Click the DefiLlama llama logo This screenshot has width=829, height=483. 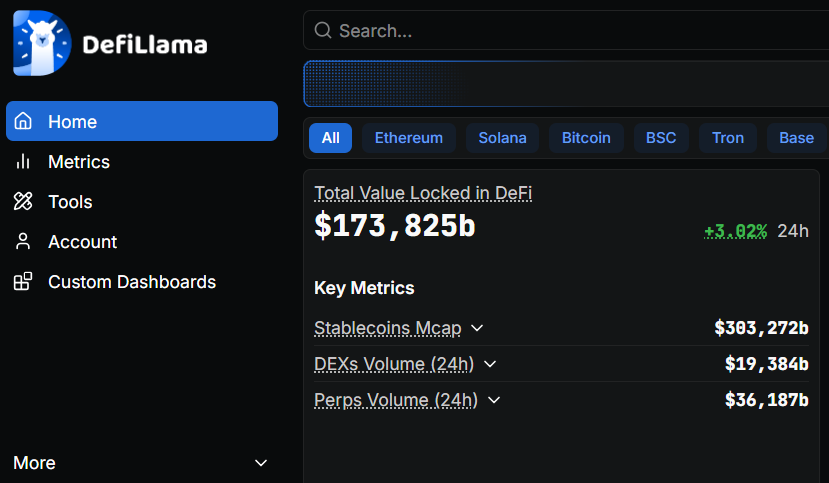(x=42, y=44)
